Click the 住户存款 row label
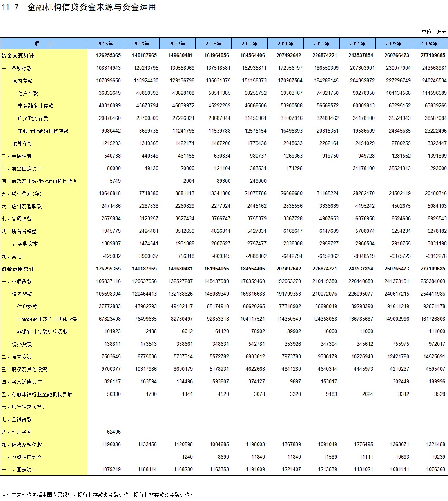 coord(28,93)
